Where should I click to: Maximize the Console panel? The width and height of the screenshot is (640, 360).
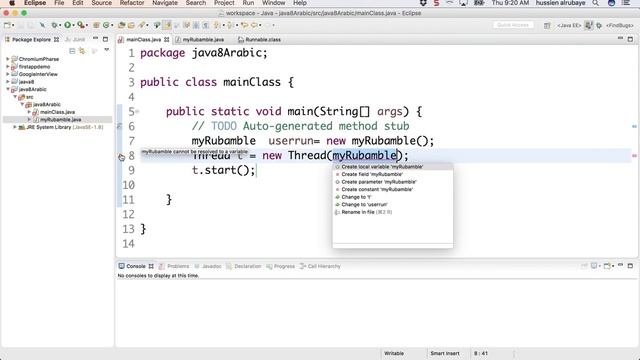[630, 266]
